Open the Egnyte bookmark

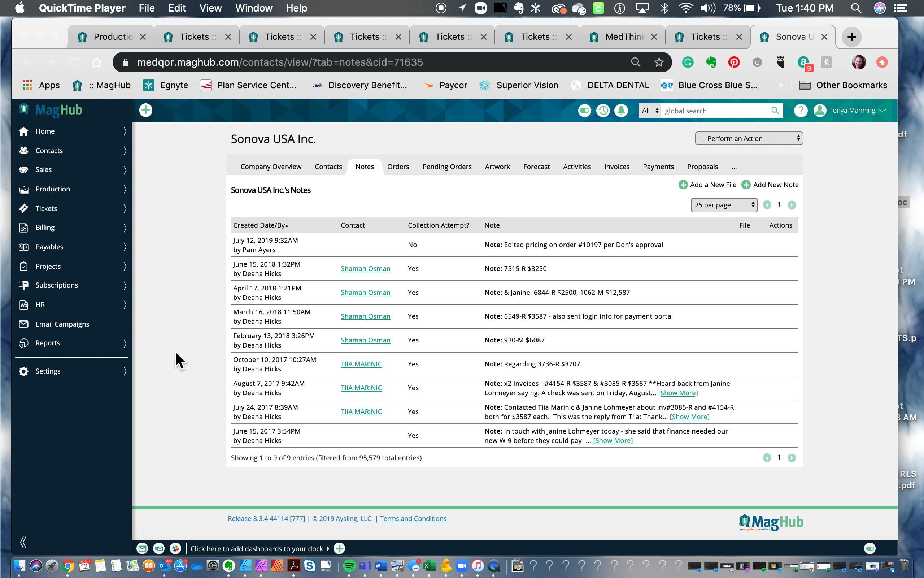click(x=166, y=85)
